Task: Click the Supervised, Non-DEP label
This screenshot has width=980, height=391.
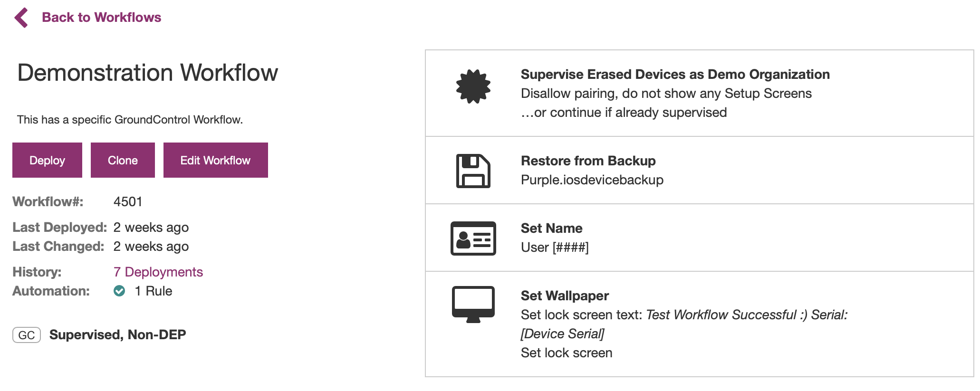Action: pos(117,335)
